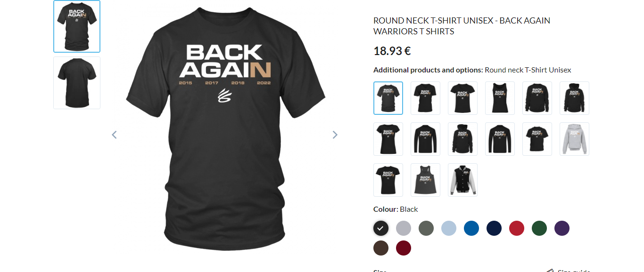
Task: Show the previous product image arrow
Action: (114, 135)
